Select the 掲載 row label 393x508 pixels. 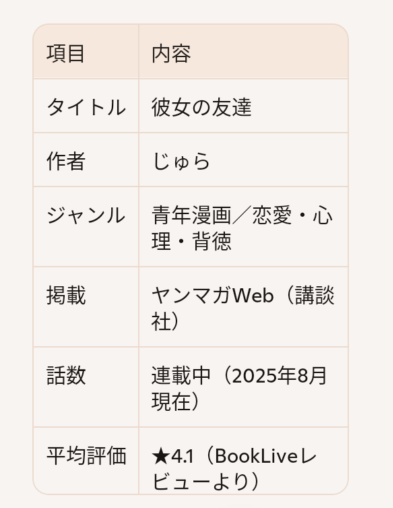66,295
